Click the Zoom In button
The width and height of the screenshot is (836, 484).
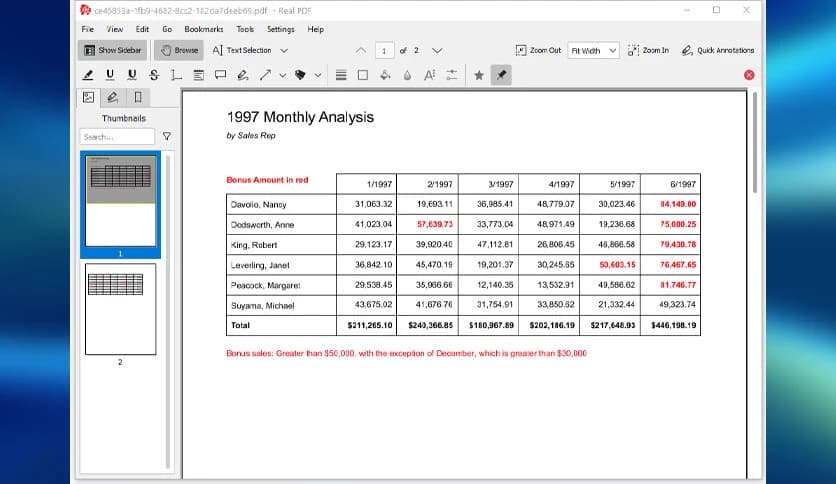pos(648,50)
